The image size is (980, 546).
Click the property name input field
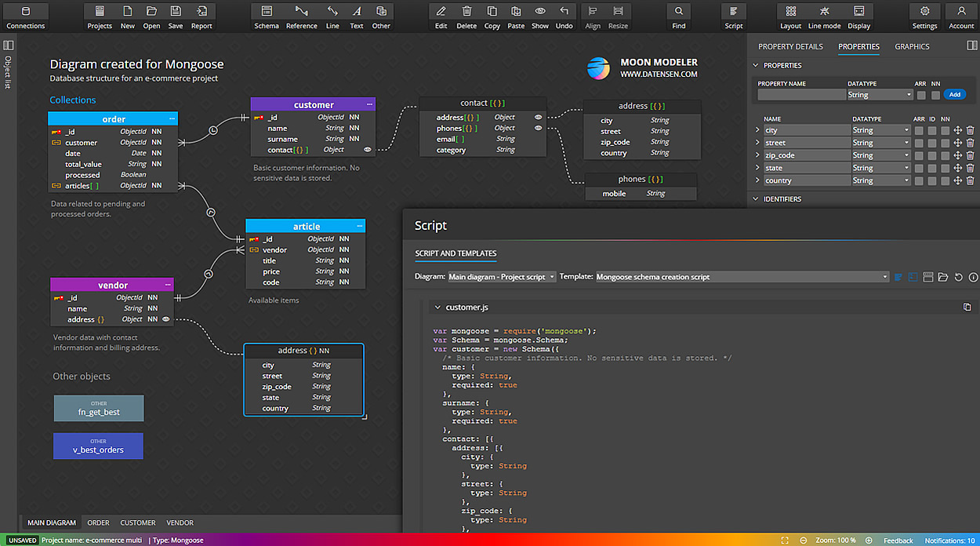(x=800, y=95)
